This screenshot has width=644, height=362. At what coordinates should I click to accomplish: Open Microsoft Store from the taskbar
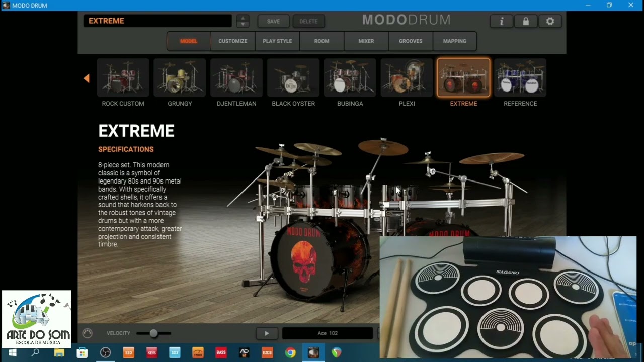pyautogui.click(x=82, y=352)
